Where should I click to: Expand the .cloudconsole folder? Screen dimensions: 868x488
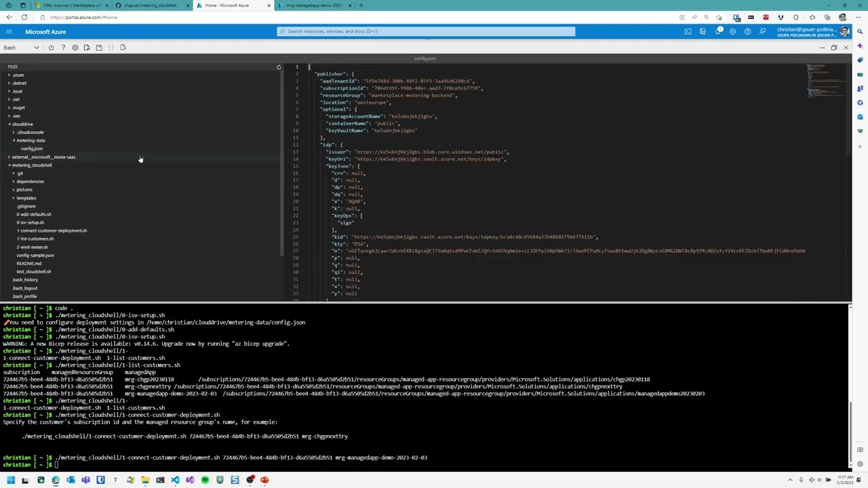click(29, 132)
